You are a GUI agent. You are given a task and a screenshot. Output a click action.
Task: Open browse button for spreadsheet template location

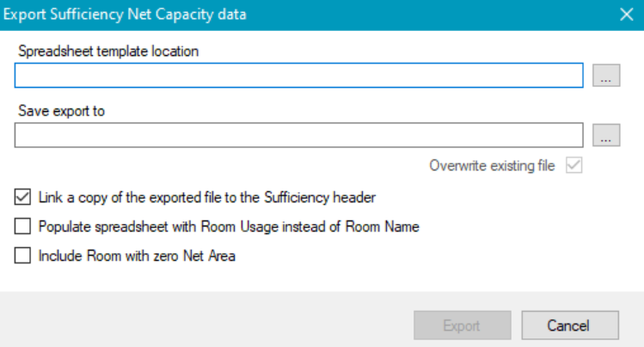[x=605, y=76]
